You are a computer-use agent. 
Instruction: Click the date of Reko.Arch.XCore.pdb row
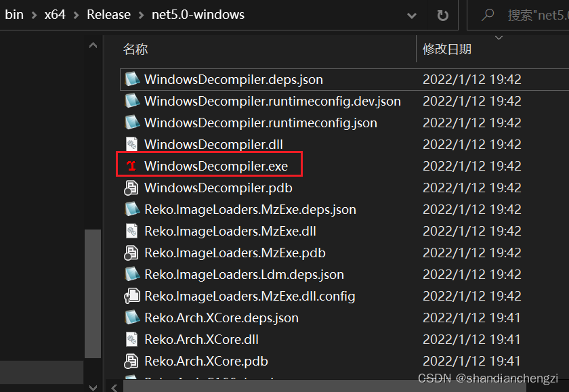click(x=471, y=361)
